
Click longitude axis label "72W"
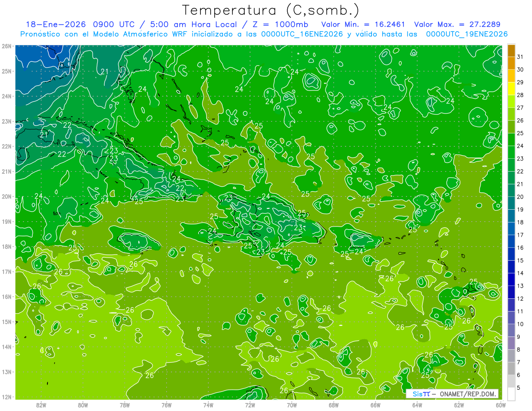tap(250, 405)
